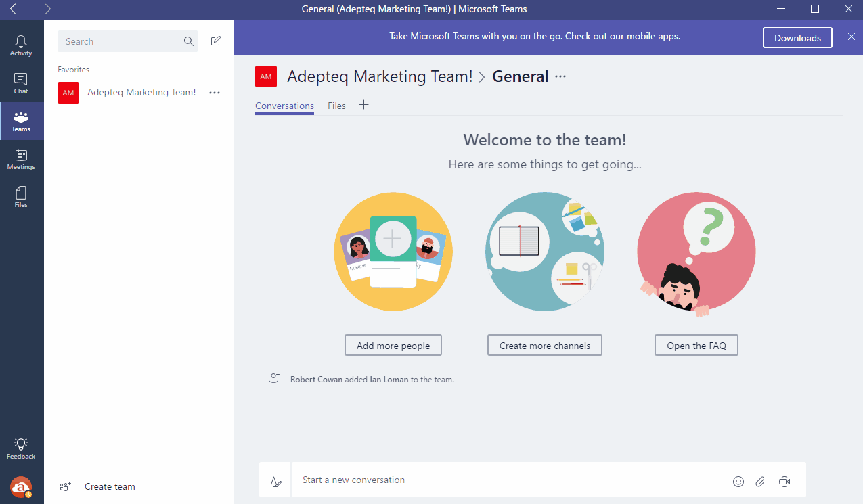Click the Welcome to the team! heading
Image resolution: width=863 pixels, height=504 pixels.
pos(545,140)
